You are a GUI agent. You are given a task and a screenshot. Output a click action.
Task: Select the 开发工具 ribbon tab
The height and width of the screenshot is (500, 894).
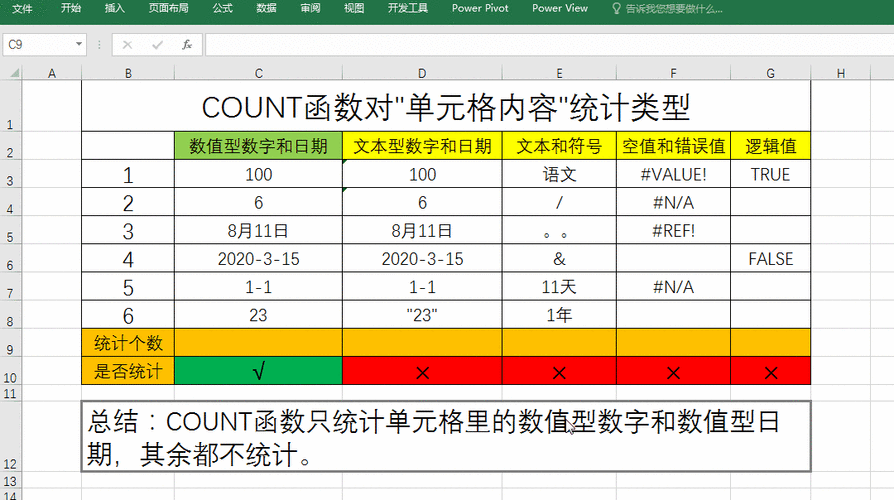pyautogui.click(x=407, y=9)
